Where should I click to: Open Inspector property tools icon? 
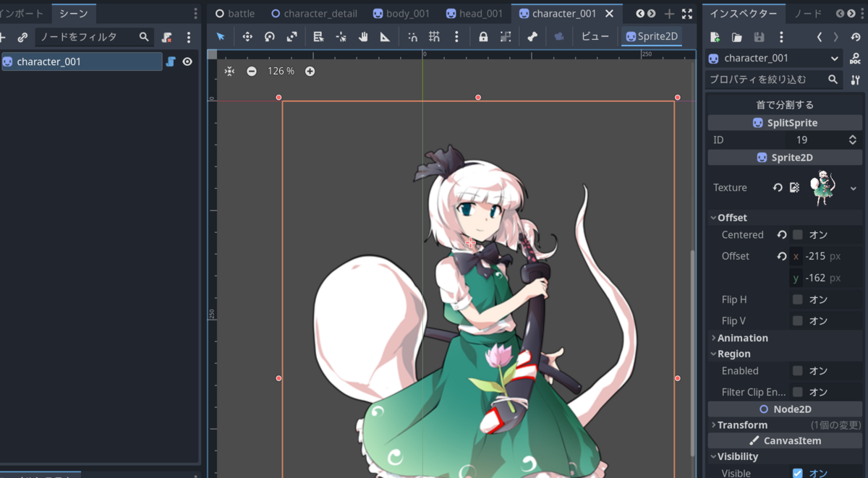pos(856,80)
